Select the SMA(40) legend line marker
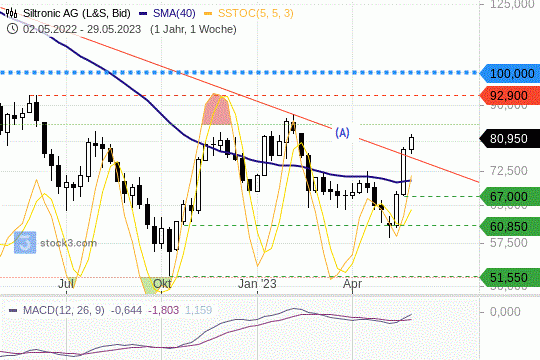 143,14
